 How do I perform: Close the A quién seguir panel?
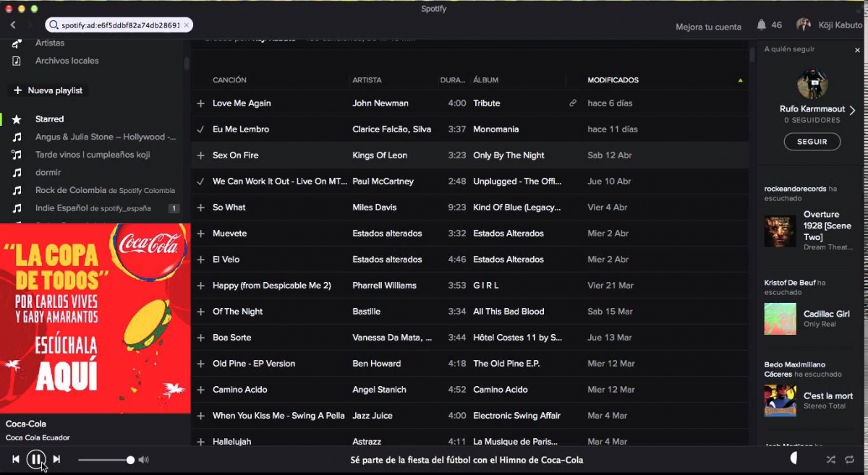[x=857, y=50]
